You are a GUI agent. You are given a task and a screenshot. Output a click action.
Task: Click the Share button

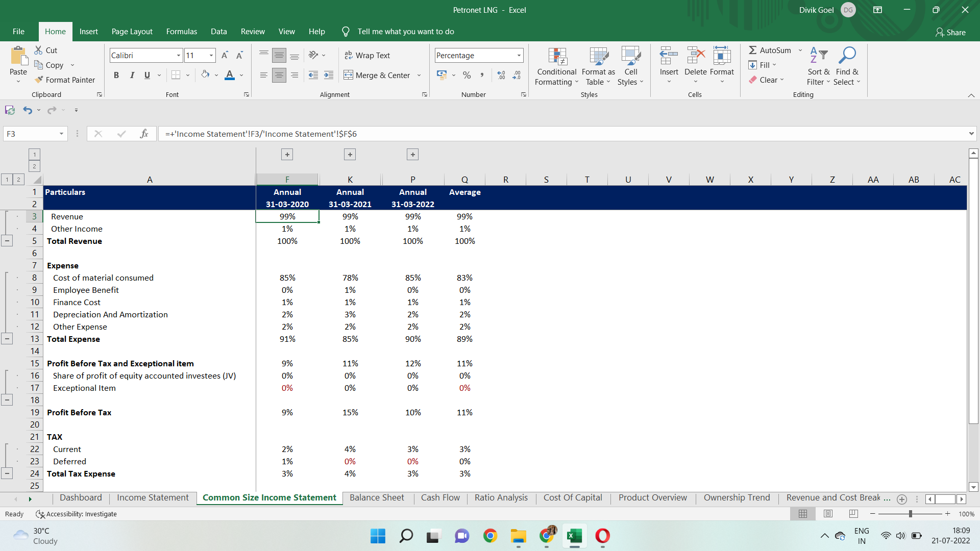(950, 32)
